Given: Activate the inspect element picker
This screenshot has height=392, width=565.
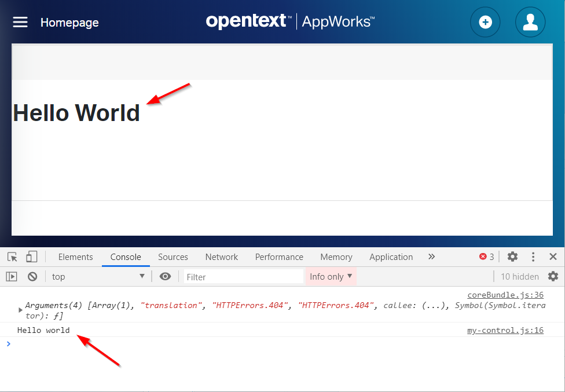Looking at the screenshot, I should pyautogui.click(x=12, y=257).
